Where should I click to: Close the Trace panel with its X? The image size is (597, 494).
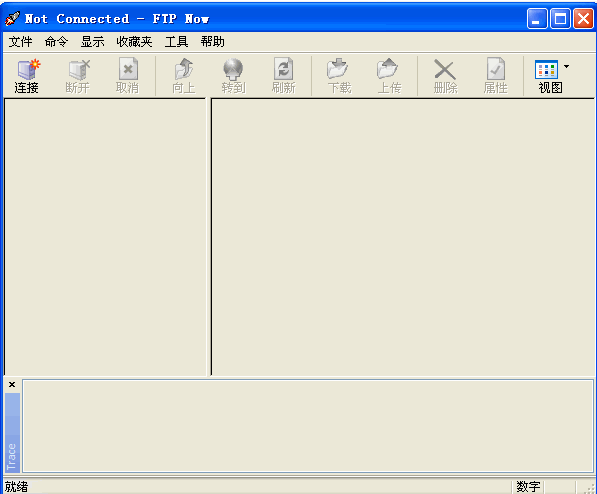pos(12,385)
